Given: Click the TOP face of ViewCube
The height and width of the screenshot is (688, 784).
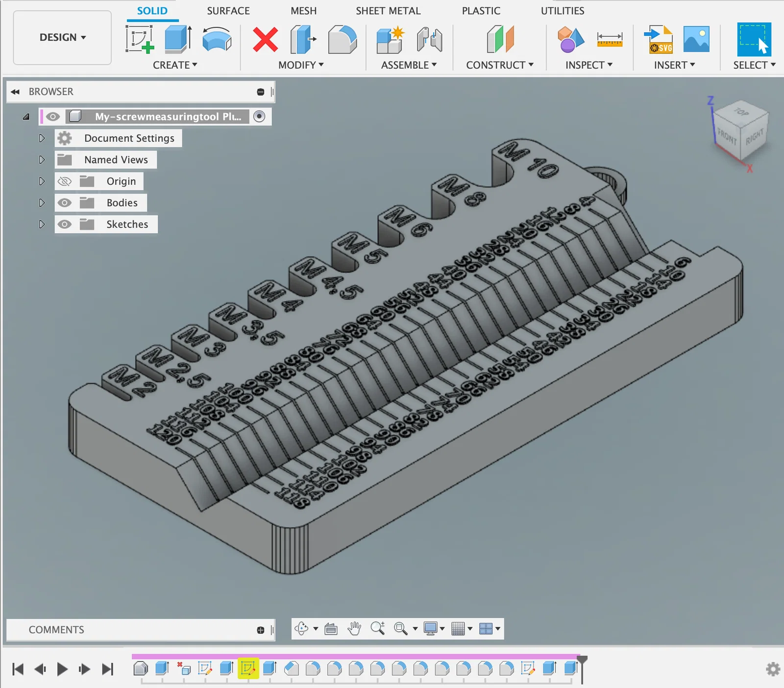Looking at the screenshot, I should [x=741, y=113].
